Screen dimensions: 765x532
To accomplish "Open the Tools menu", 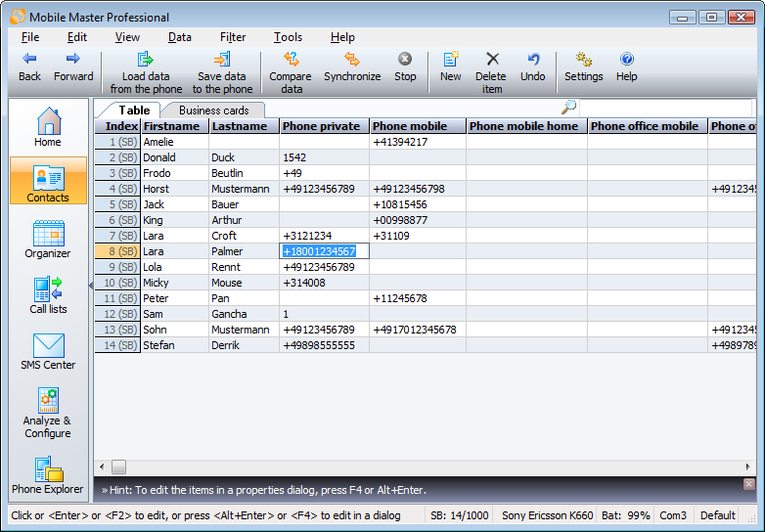I will pyautogui.click(x=288, y=37).
